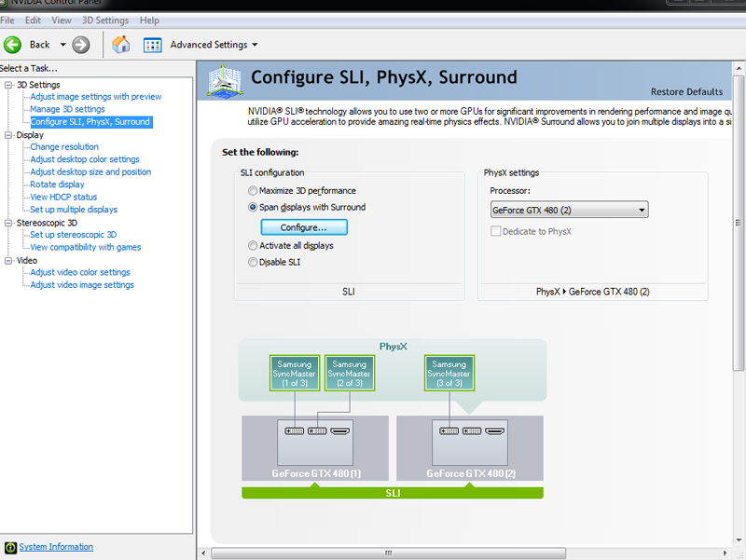Choose the Disable SLI option
Image resolution: width=746 pixels, height=560 pixels.
point(253,263)
